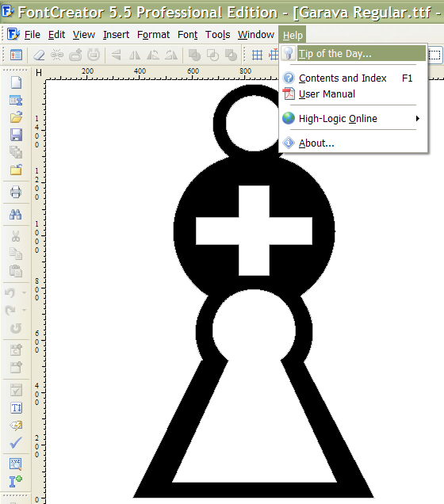Click the 'TI' text height icon
444x504 pixels.
16,408
